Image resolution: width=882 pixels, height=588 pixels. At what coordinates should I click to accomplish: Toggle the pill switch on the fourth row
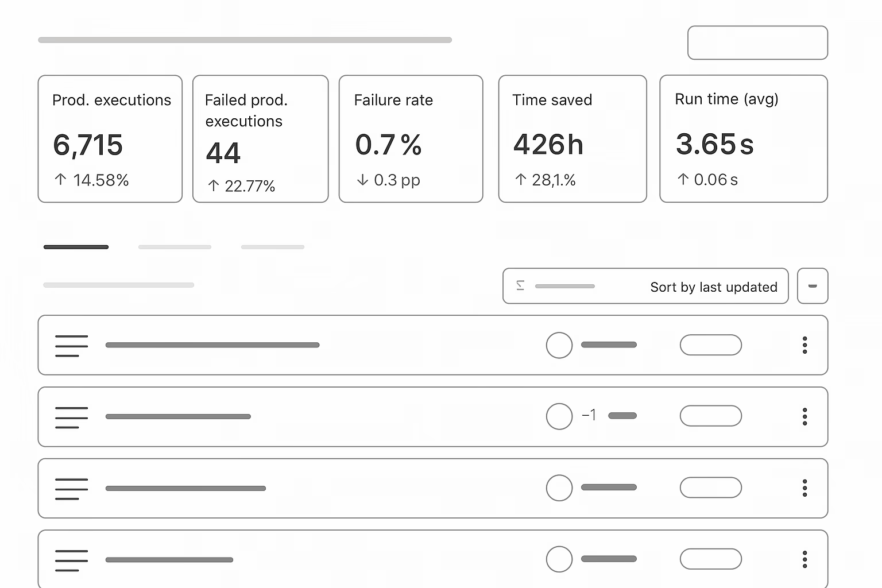pyautogui.click(x=710, y=559)
